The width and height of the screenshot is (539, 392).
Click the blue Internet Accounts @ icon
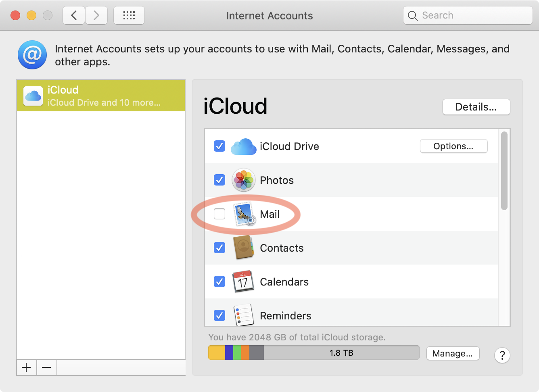32,55
